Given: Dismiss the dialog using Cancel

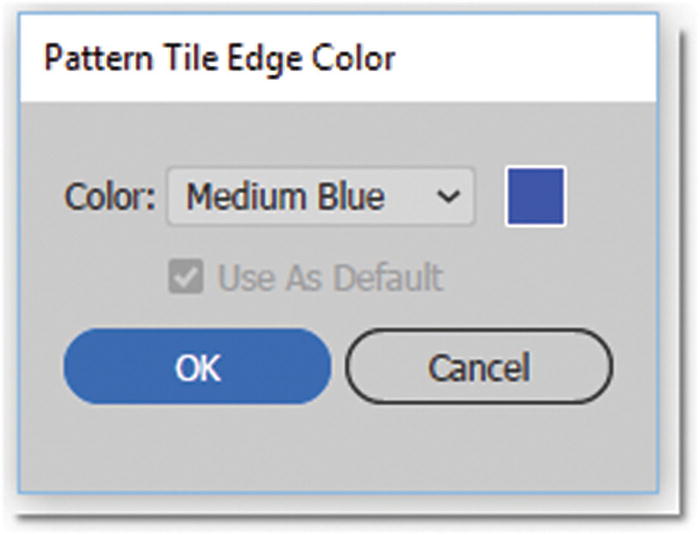Looking at the screenshot, I should coord(478,367).
